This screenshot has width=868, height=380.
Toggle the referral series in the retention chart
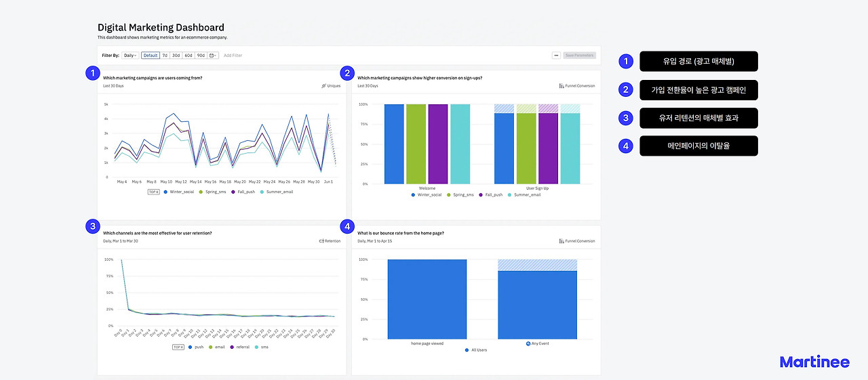click(239, 347)
